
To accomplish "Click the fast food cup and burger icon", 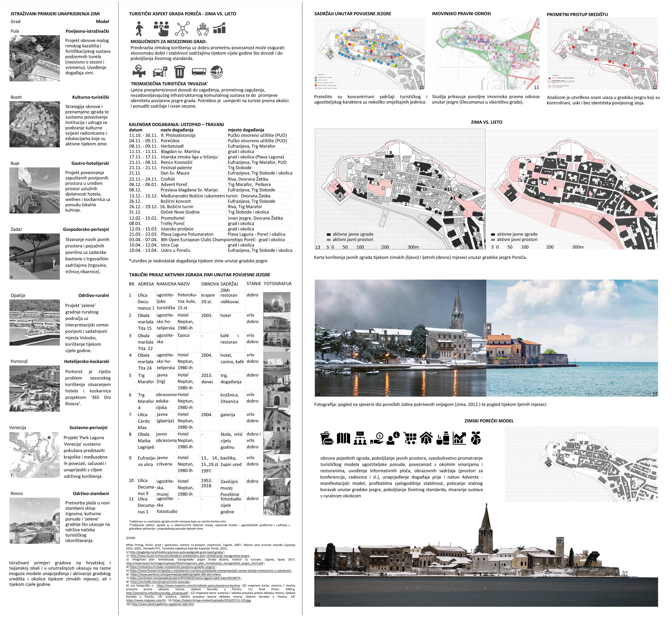I will click(x=327, y=438).
